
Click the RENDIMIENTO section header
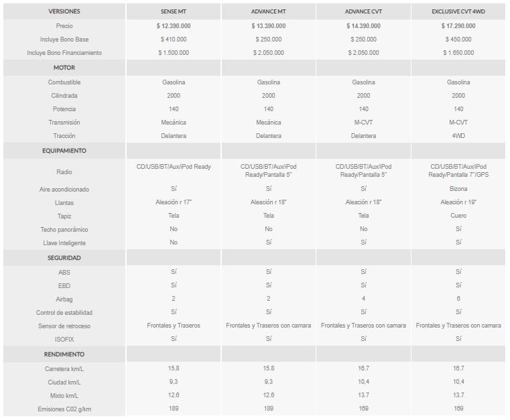pos(64,354)
